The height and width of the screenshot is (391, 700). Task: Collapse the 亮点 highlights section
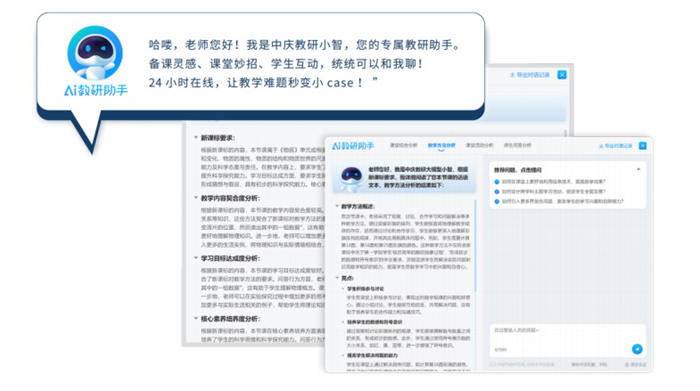click(x=337, y=278)
